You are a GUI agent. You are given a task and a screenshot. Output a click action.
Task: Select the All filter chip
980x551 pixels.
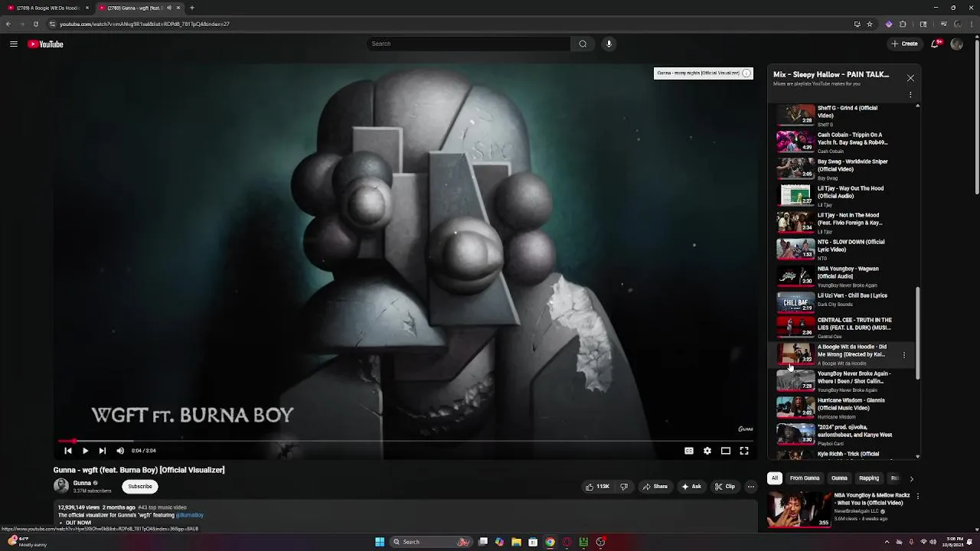(x=775, y=478)
